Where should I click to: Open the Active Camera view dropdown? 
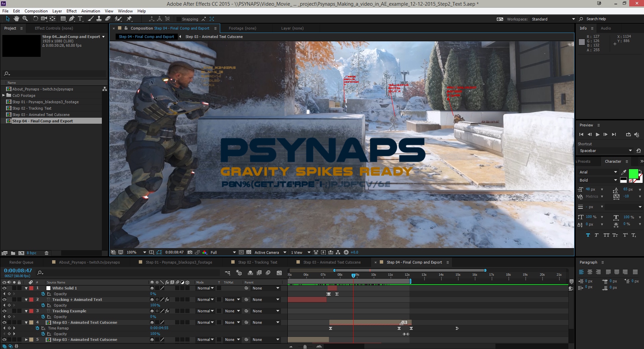coord(270,252)
